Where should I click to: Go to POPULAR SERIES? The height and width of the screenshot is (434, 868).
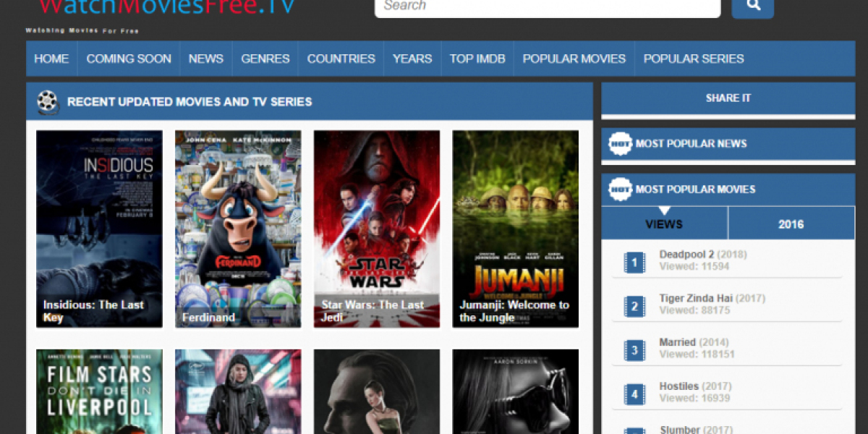[694, 59]
